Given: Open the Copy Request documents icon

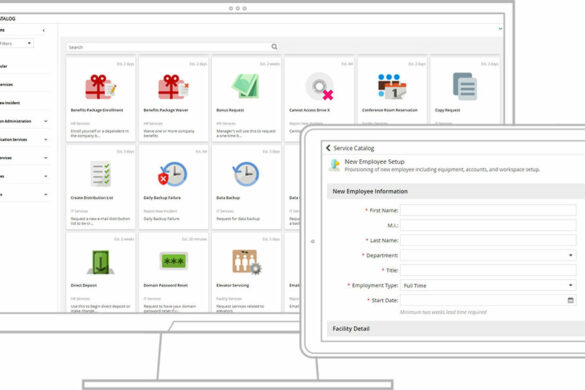Looking at the screenshot, I should click(x=465, y=87).
